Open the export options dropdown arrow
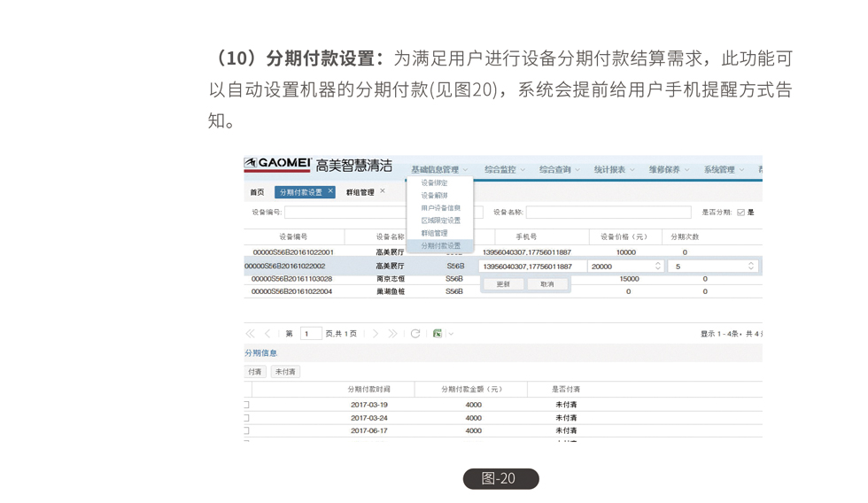The width and height of the screenshot is (868, 503). coord(451,334)
